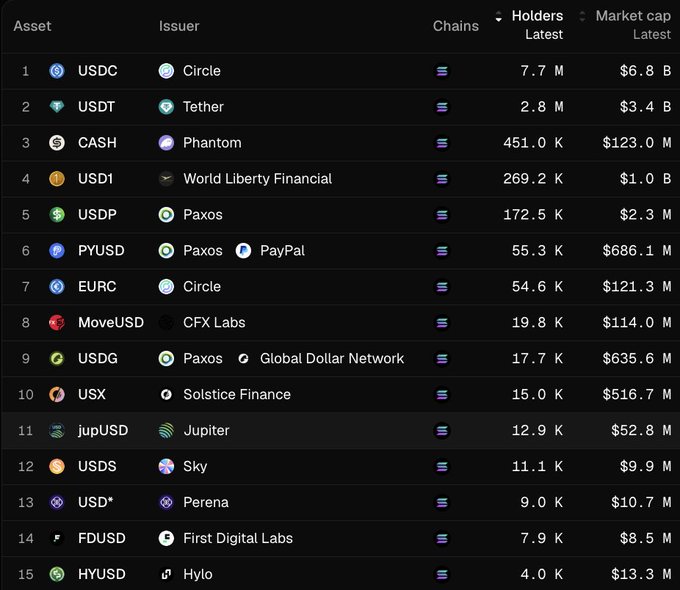Click the EURC euro coin icon
This screenshot has height=590, width=680.
tap(57, 287)
